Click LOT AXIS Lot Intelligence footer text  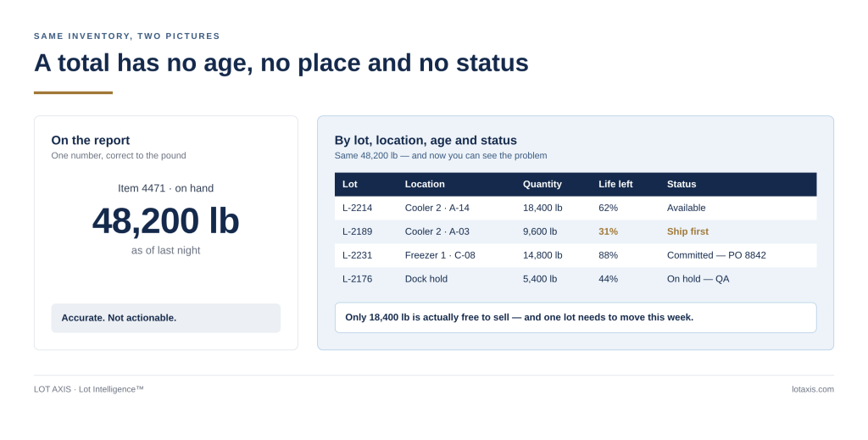[88, 389]
